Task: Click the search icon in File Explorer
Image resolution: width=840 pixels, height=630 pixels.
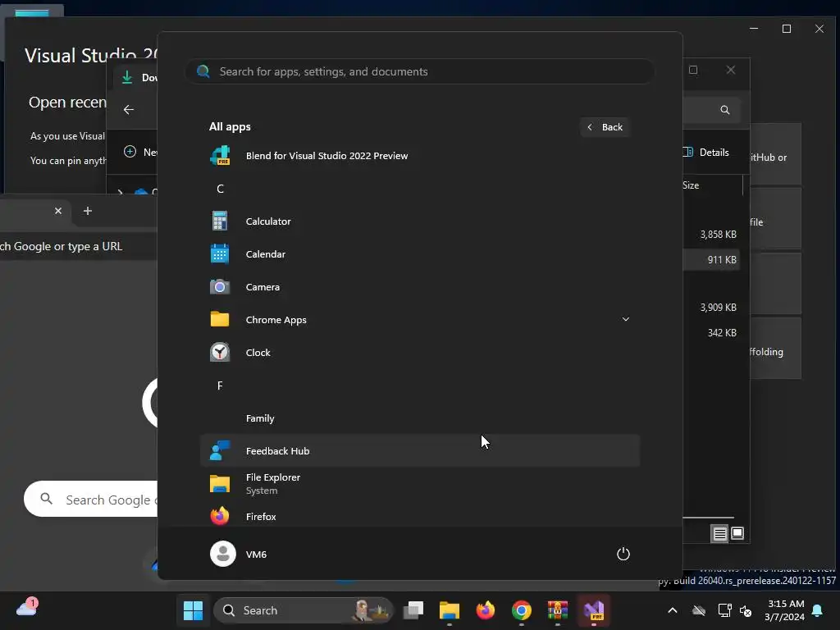Action: coord(725,110)
